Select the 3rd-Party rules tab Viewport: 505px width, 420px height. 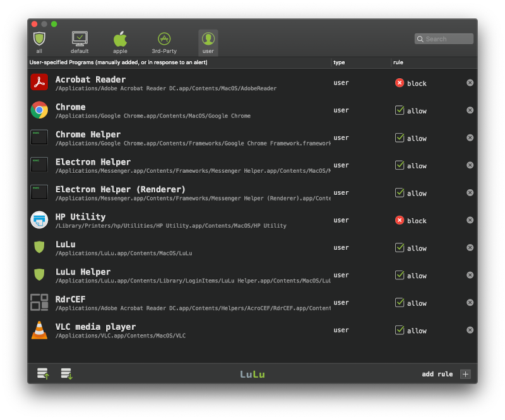[164, 42]
